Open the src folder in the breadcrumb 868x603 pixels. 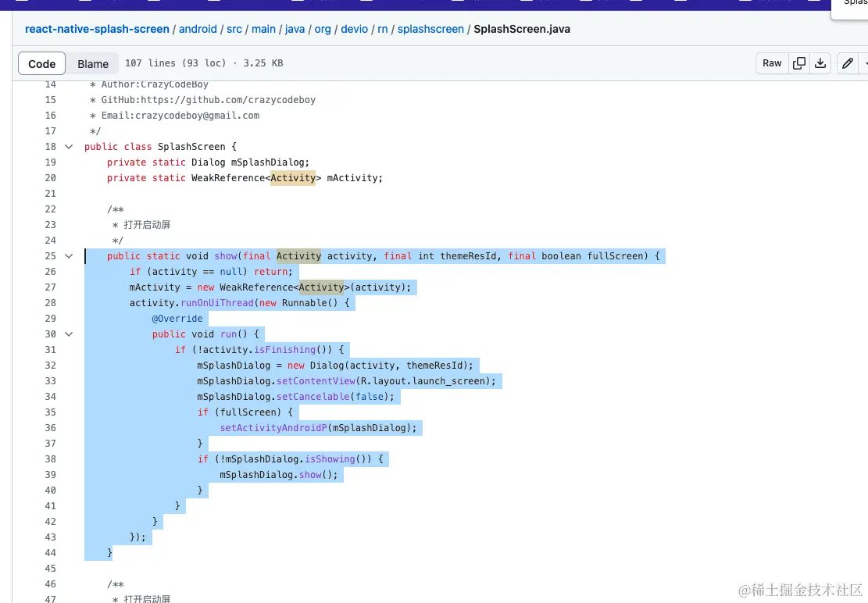[234, 29]
